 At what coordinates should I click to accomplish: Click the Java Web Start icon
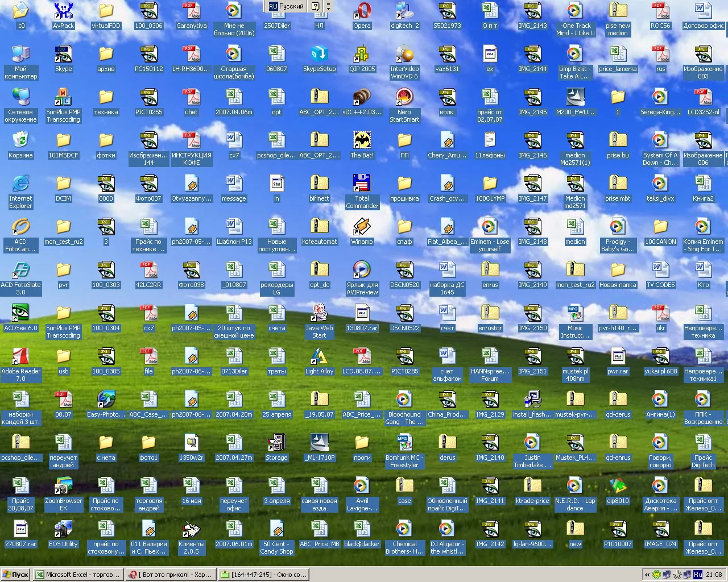319,321
